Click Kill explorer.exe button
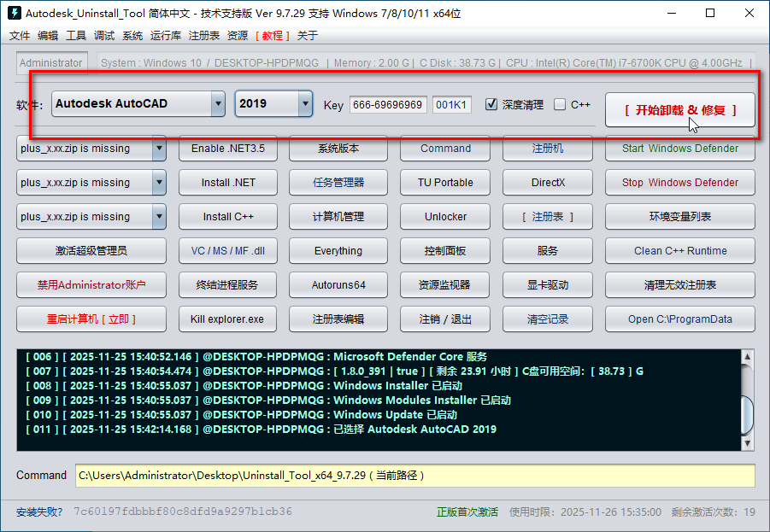Screen dimensions: 770x532 [x=228, y=319]
